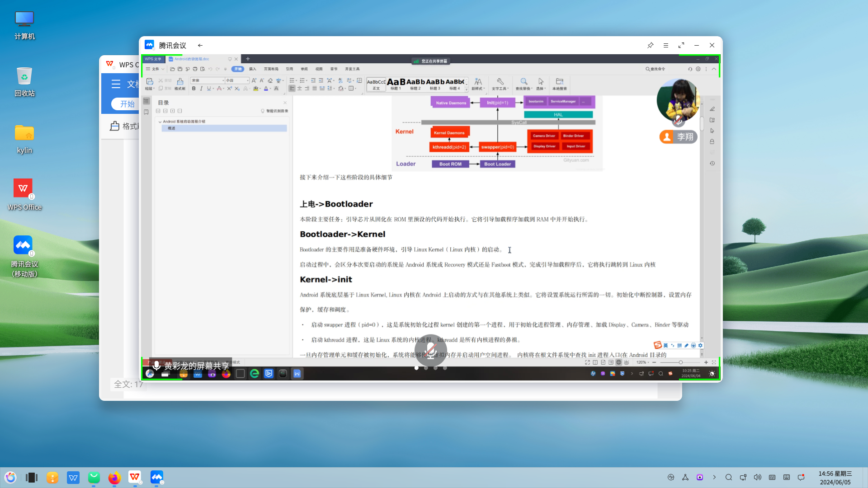868x488 pixels.
Task: Click the back arrow beside 腾讯会议 title
Action: click(x=200, y=45)
